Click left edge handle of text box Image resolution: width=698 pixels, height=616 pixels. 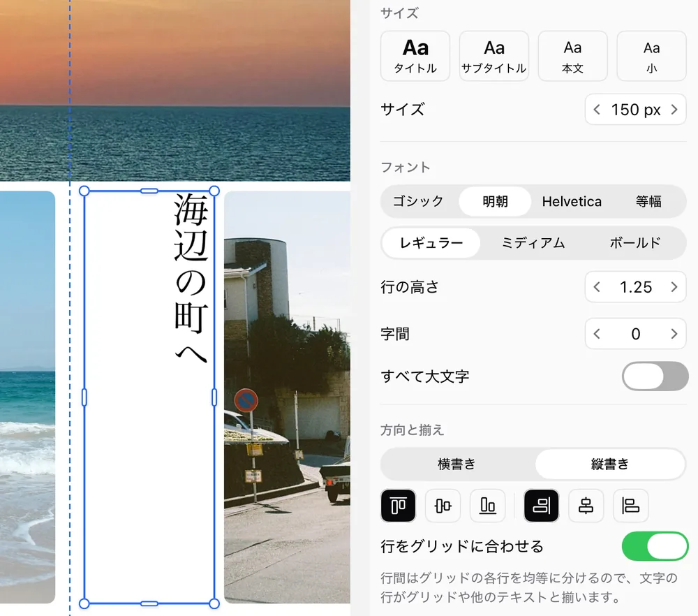pos(84,397)
